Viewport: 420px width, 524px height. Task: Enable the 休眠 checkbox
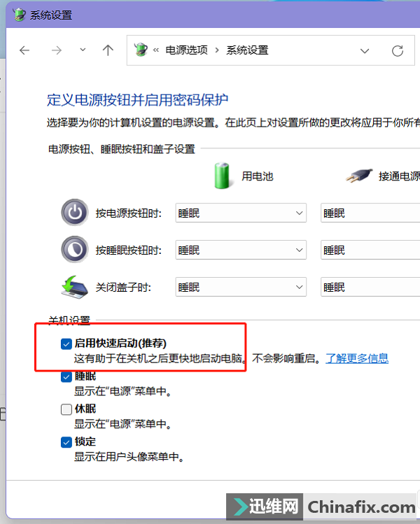tap(66, 409)
